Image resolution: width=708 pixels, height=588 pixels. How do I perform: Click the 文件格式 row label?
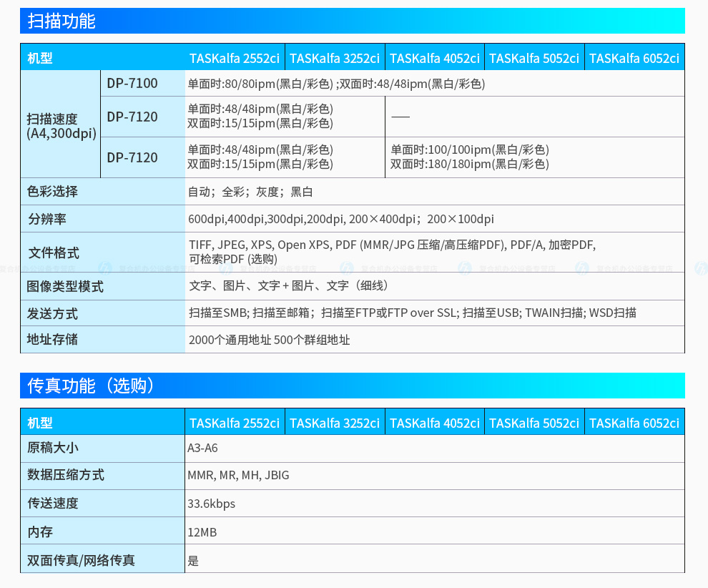54,253
